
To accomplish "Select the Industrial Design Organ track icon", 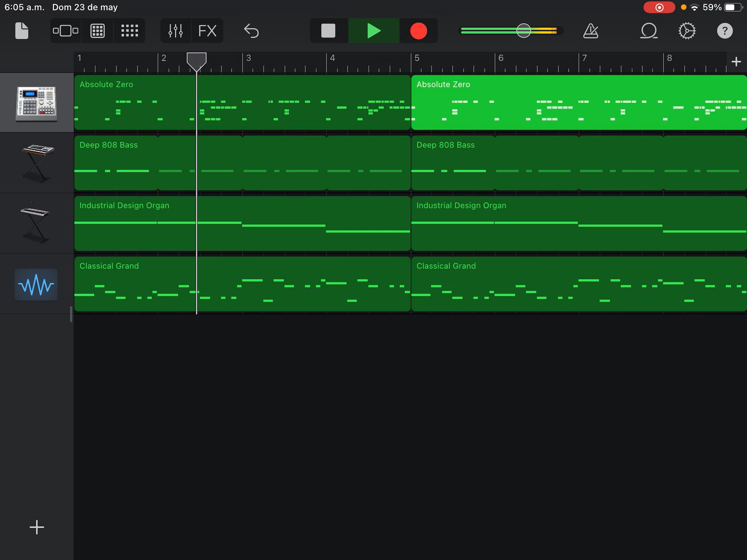I will pyautogui.click(x=37, y=224).
